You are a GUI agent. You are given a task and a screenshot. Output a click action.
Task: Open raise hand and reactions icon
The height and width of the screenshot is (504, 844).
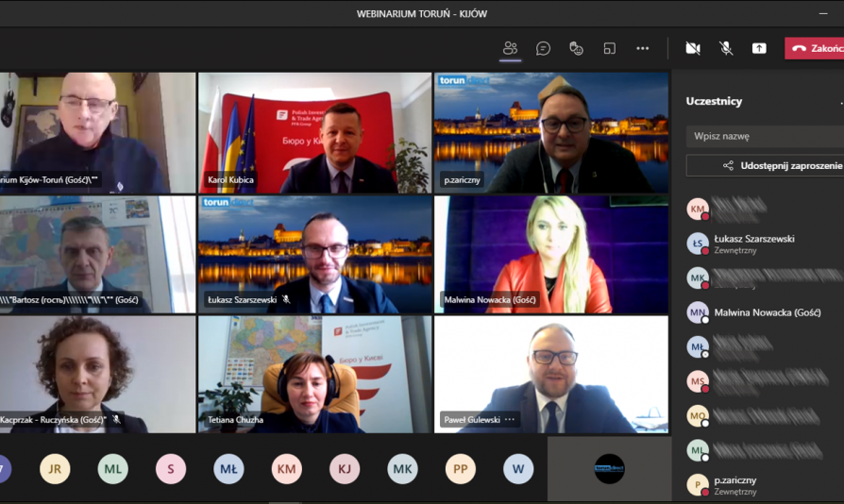click(x=576, y=48)
